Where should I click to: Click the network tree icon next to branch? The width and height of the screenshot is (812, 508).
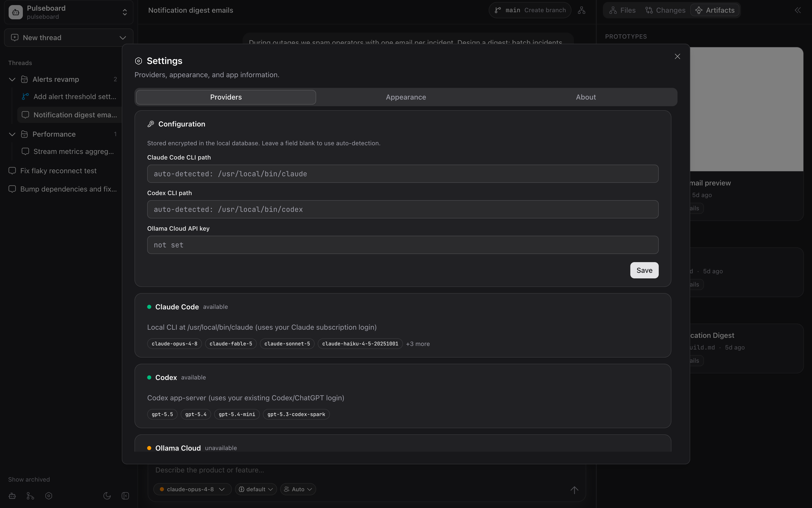pyautogui.click(x=582, y=10)
